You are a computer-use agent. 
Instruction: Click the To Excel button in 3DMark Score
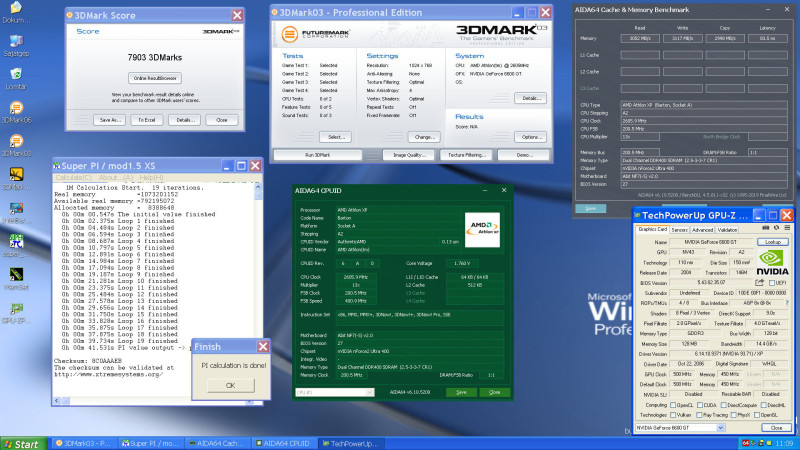147,120
